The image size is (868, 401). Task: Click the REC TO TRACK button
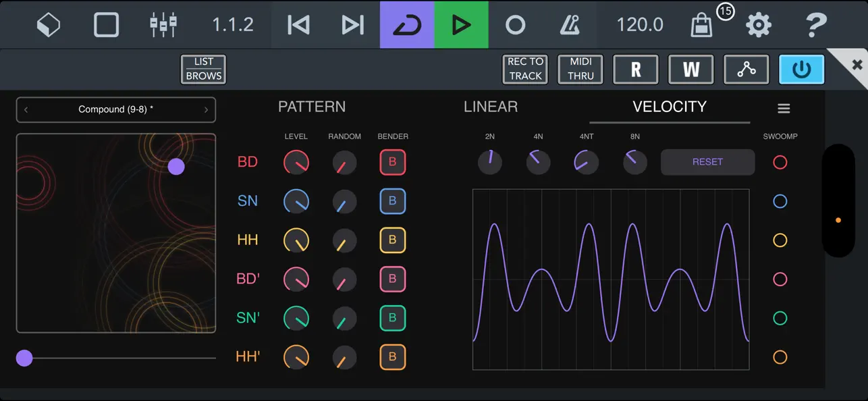pos(525,69)
